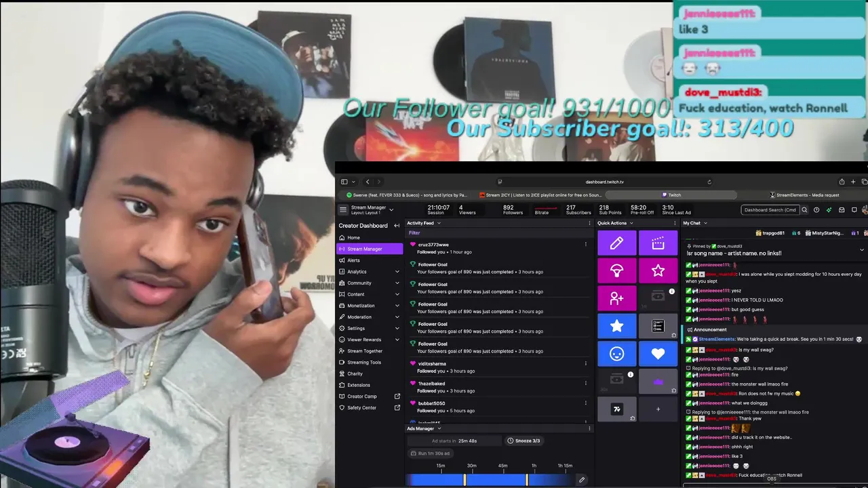Expand the Content sidebar section
The width and height of the screenshot is (868, 488).
pos(397,294)
